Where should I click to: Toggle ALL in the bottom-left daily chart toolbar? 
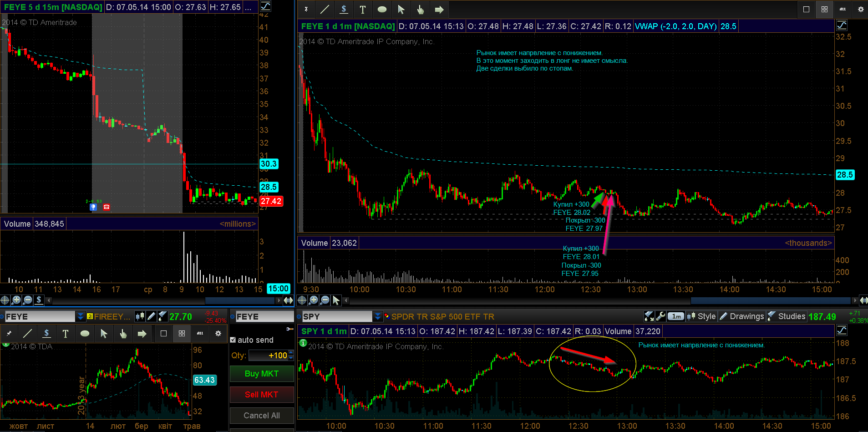click(x=200, y=334)
